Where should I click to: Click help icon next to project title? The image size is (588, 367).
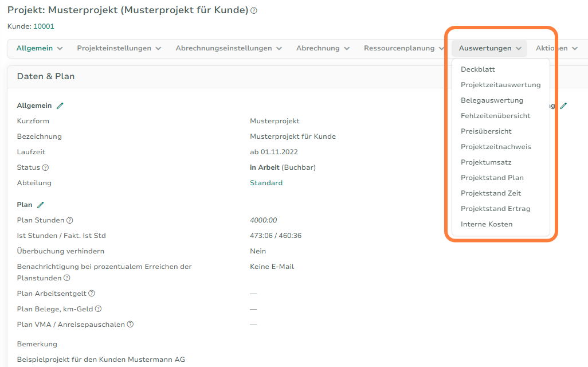pyautogui.click(x=254, y=11)
